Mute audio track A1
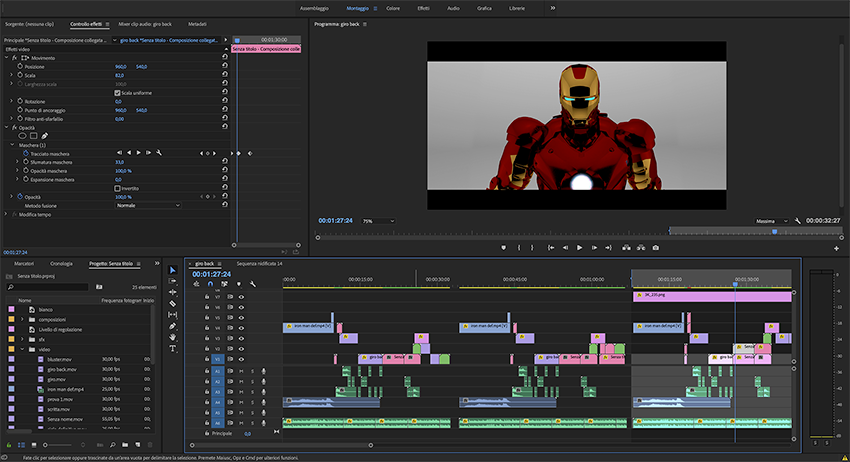 (241, 371)
